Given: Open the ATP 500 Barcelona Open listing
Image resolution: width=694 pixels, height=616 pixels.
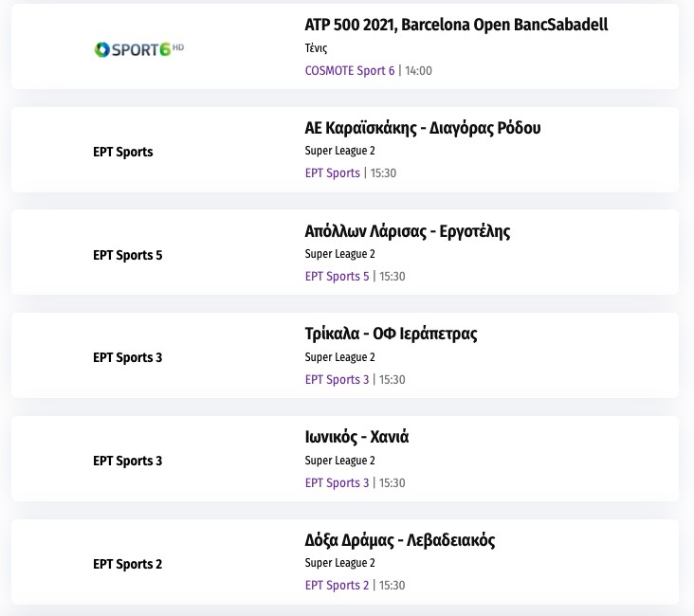Looking at the screenshot, I should click(456, 25).
